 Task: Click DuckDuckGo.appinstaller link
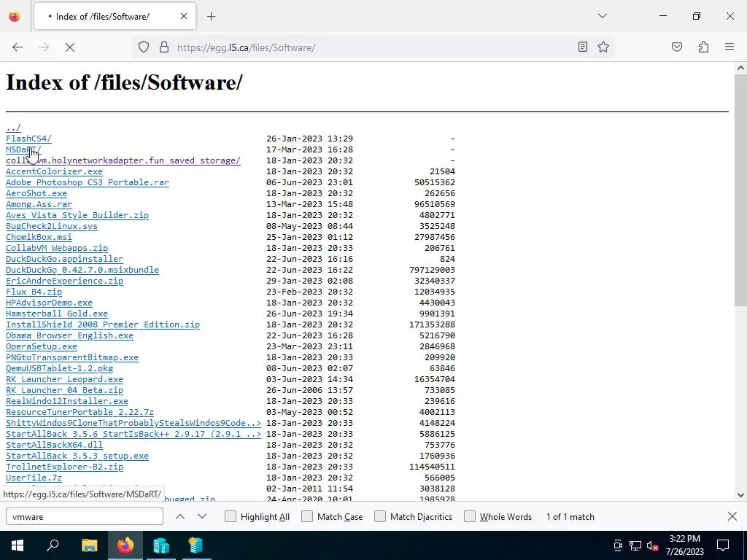pyautogui.click(x=64, y=259)
